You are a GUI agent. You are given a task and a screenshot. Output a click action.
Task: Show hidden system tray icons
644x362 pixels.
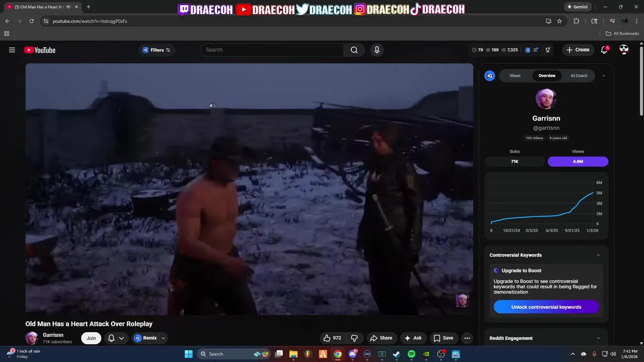[x=573, y=354]
